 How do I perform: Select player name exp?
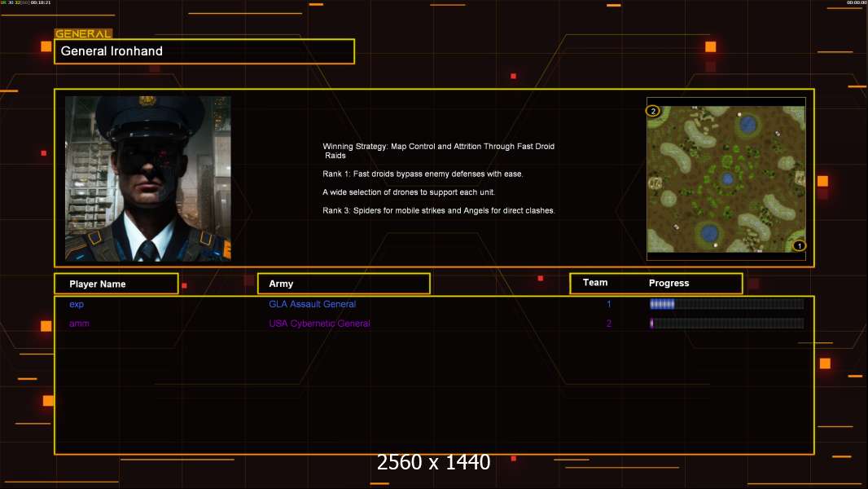(77, 304)
